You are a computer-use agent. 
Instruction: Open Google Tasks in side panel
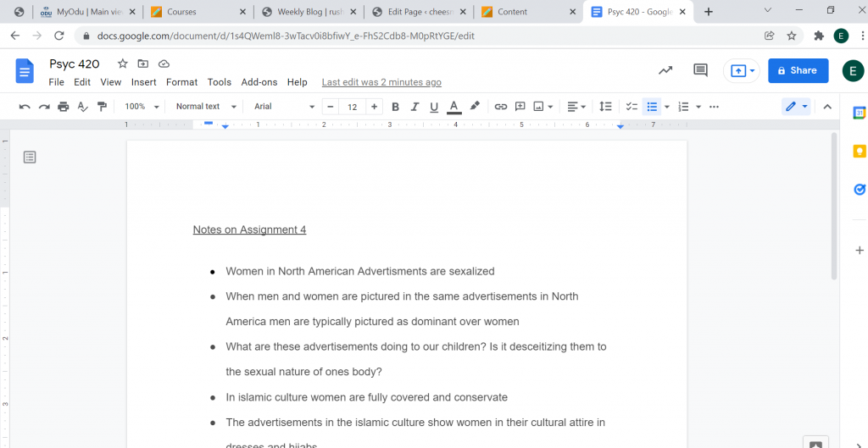click(860, 190)
